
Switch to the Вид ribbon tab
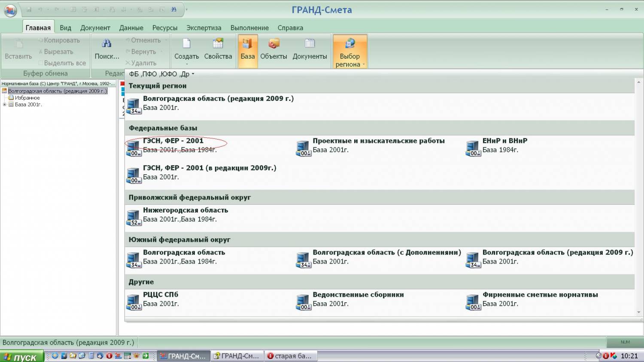coord(65,27)
